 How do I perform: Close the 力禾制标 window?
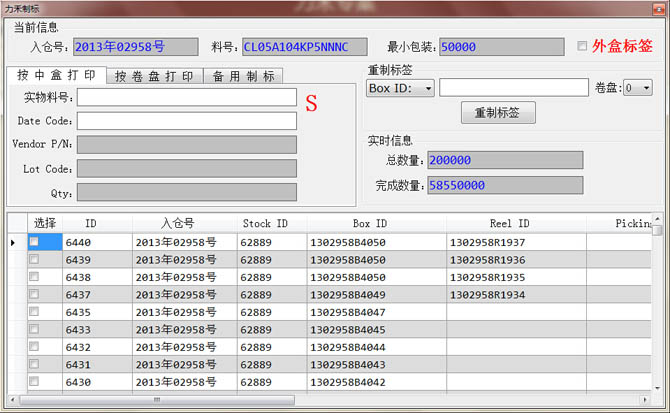click(x=658, y=9)
